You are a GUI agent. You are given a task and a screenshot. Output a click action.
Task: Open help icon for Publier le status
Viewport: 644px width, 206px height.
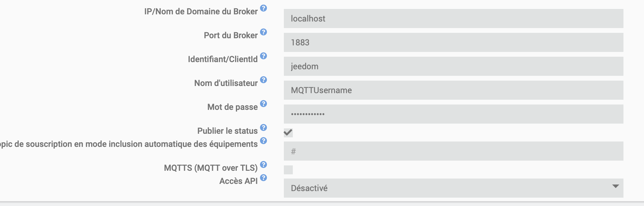[263, 127]
